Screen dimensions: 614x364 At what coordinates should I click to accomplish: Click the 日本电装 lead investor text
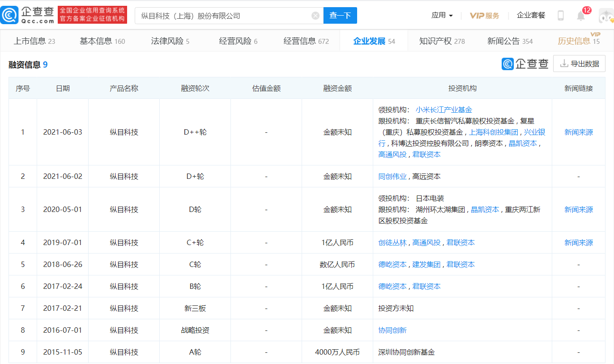pyautogui.click(x=430, y=198)
